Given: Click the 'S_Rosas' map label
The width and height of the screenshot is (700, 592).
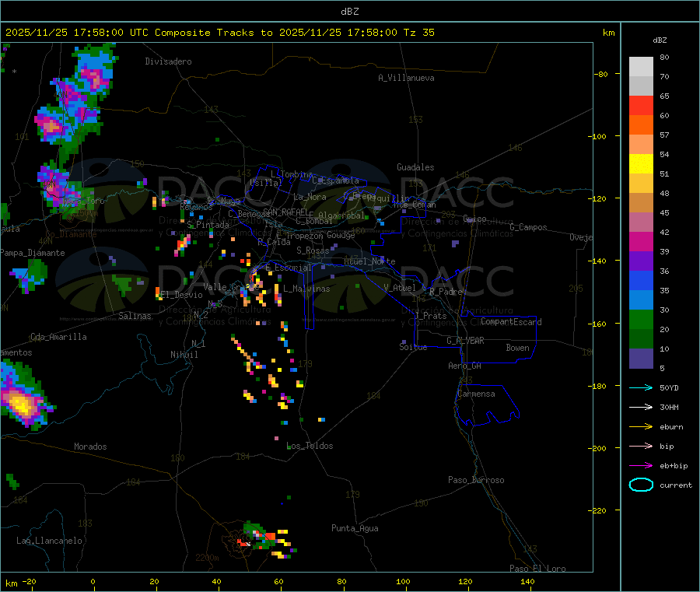Looking at the screenshot, I should point(313,250).
